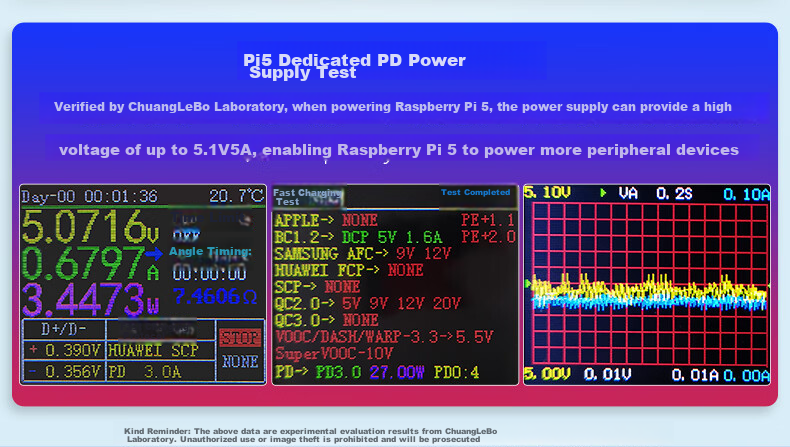Click the SAMSUNG AFC-> 9V 12V row
Viewport: 790px width, 447px height.
(x=363, y=253)
